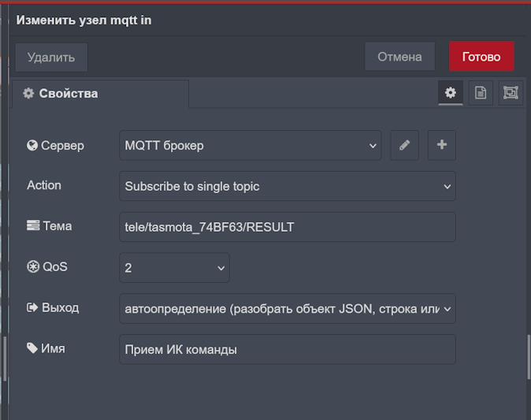Expand the Action Subscribe to single topic dropdown
The height and width of the screenshot is (420, 531).
tap(288, 186)
